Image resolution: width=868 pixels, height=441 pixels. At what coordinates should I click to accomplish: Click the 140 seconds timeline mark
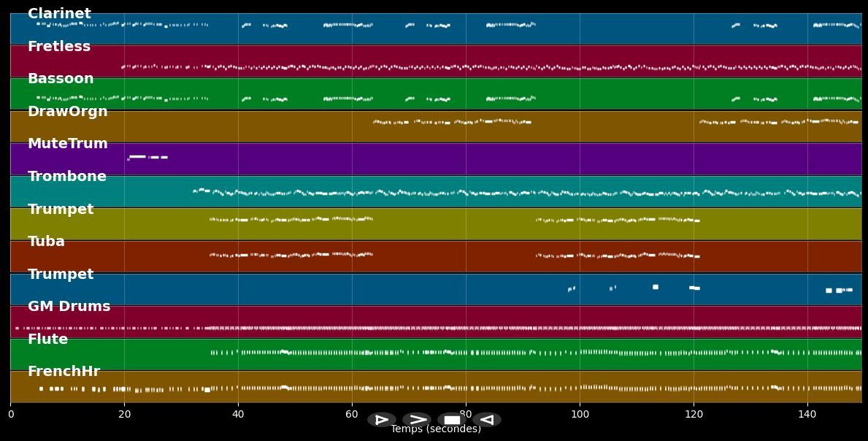coord(807,414)
